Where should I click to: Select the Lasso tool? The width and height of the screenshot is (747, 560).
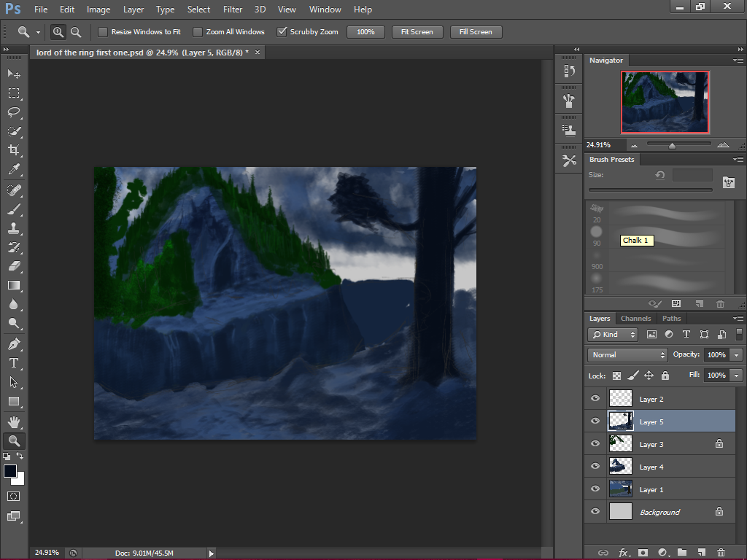(x=14, y=112)
